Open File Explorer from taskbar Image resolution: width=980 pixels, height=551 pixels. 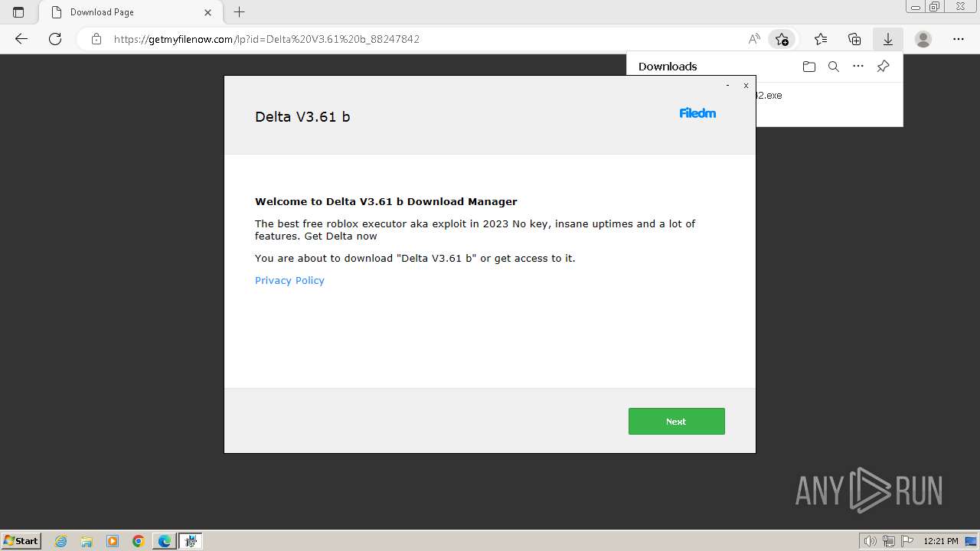[87, 541]
